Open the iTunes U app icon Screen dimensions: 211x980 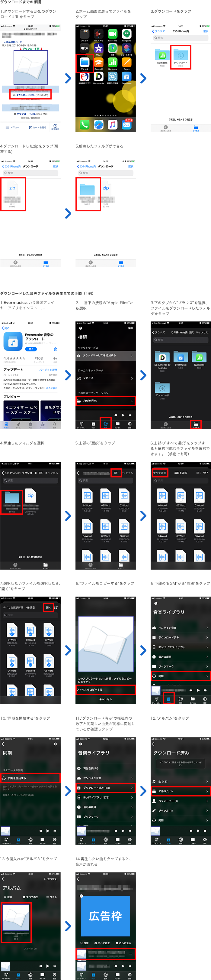(x=99, y=62)
